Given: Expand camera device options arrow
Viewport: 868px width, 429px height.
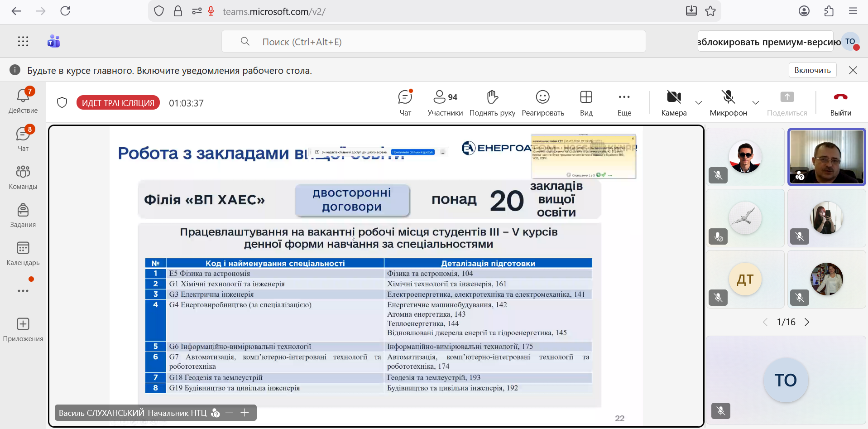Looking at the screenshot, I should tap(699, 103).
